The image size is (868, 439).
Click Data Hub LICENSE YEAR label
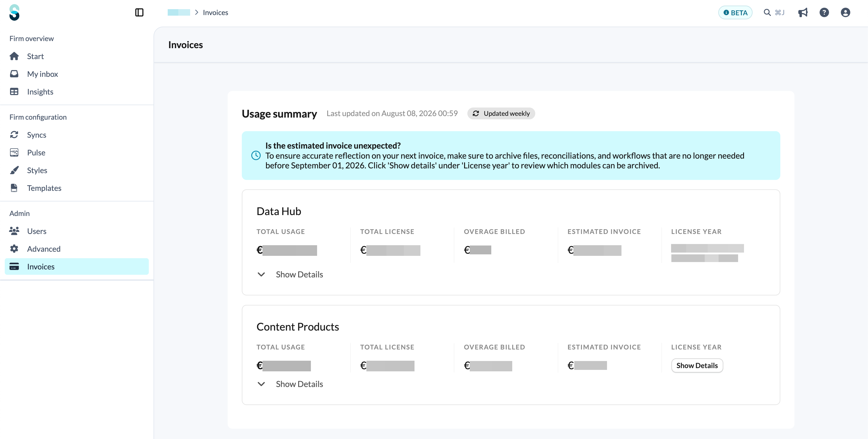[696, 232]
